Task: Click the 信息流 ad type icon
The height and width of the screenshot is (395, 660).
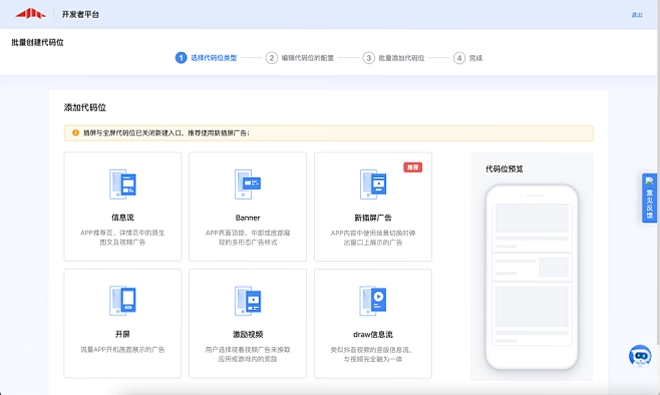Action: click(122, 184)
